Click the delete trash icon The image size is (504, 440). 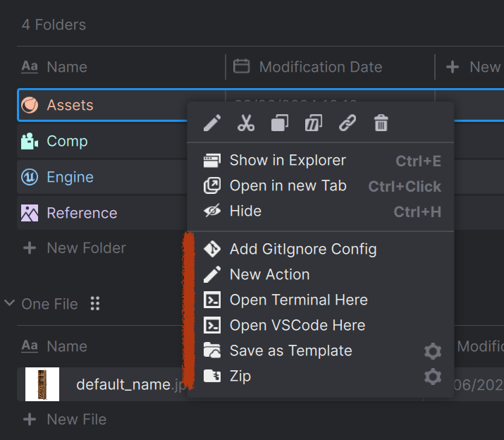(381, 123)
